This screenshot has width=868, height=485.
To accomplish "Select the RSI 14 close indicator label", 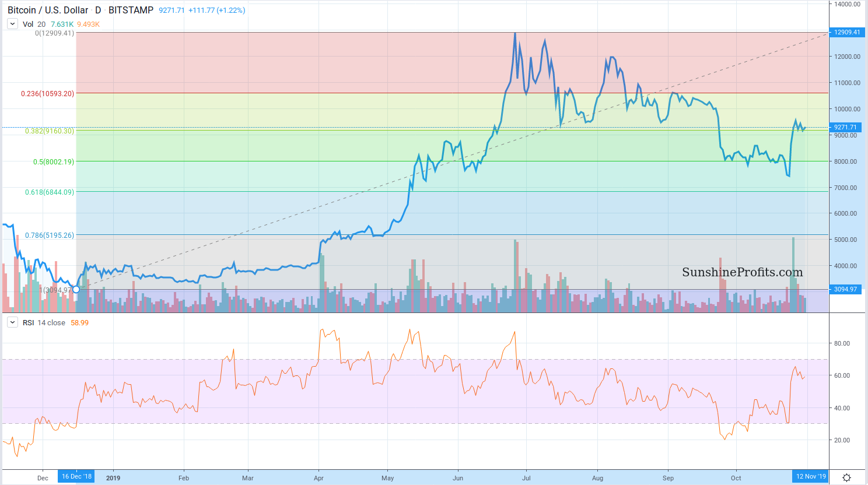I will [44, 322].
